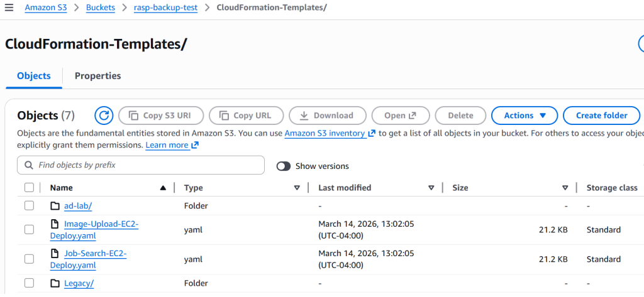
Task: Go to Buckets in the breadcrumb
Action: point(101,8)
